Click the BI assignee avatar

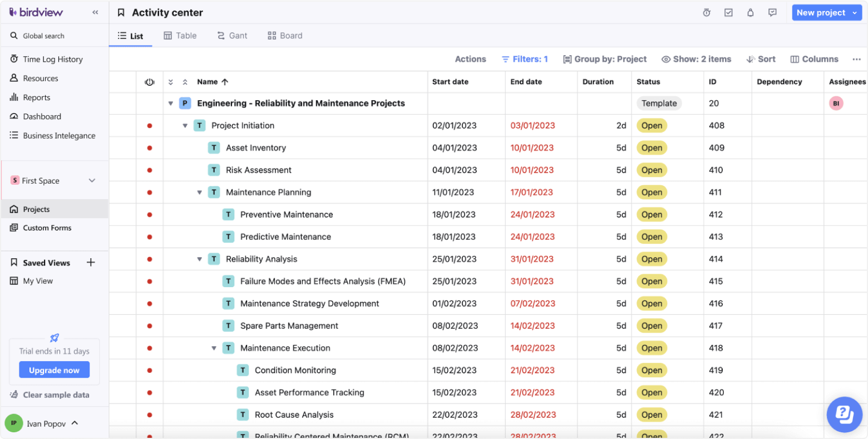click(x=836, y=103)
